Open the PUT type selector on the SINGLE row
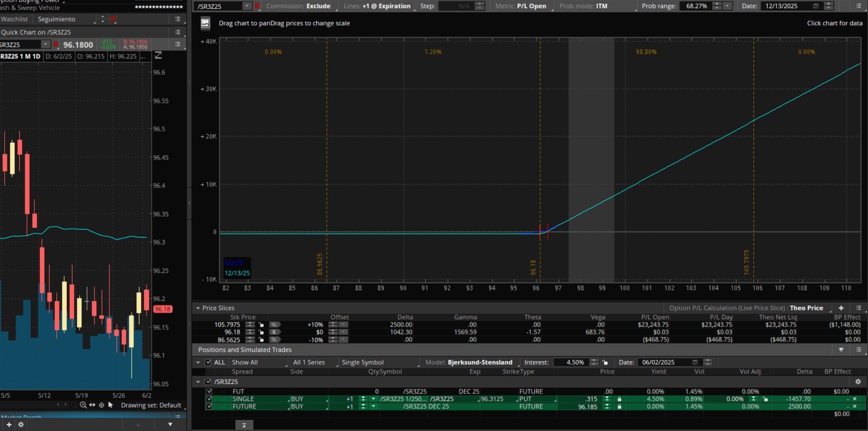Image resolution: width=868 pixels, height=431 pixels. 537,399
